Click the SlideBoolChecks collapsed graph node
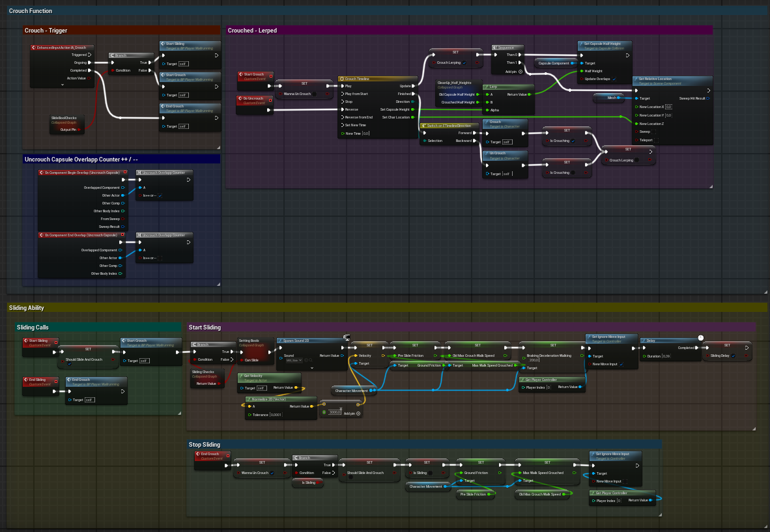This screenshot has width=770, height=532. [x=64, y=120]
